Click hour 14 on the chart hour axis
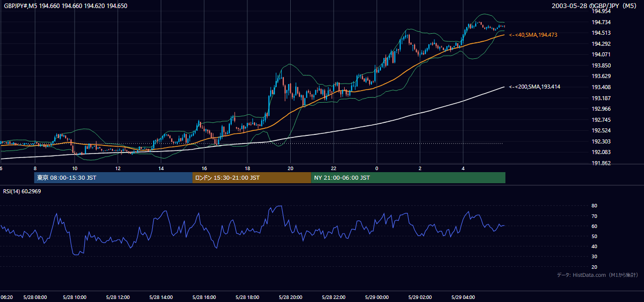 [x=161, y=168]
